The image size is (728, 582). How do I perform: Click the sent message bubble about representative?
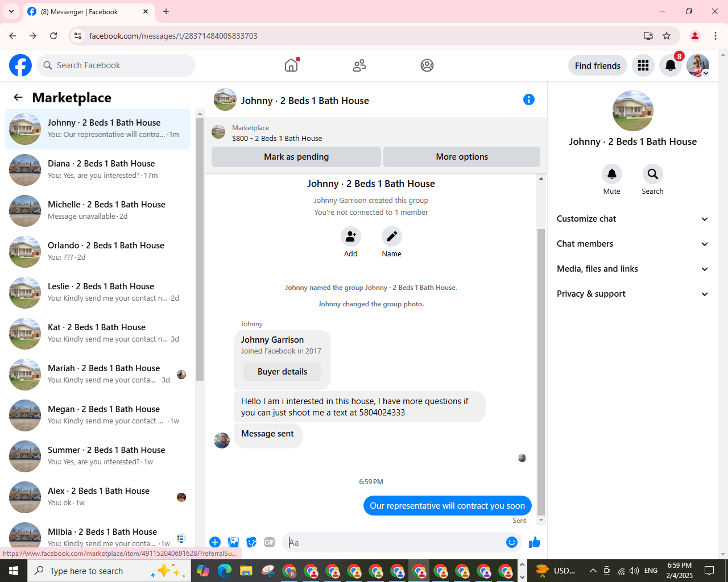[448, 506]
